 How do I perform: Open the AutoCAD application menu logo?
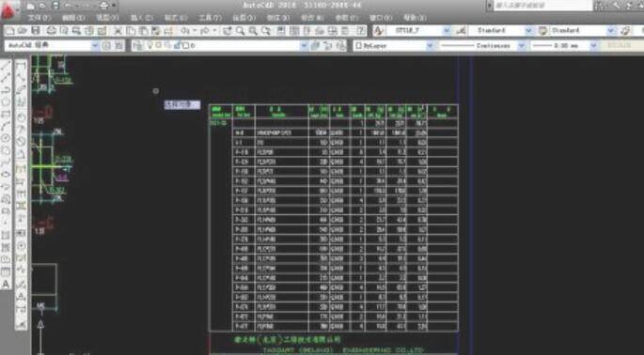(9, 9)
